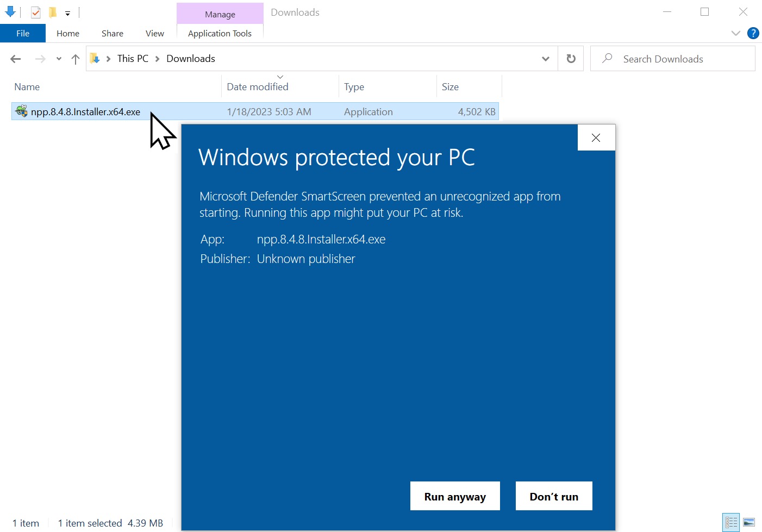Screen dimensions: 762x532
Task: Click the Properties checkmark quick access icon
Action: (x=36, y=12)
